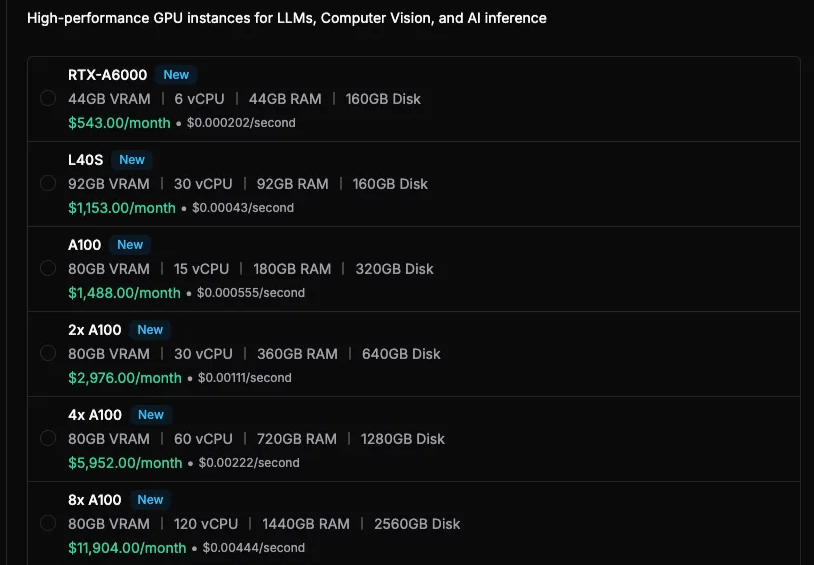Click the New badge beside 4x A100
The height and width of the screenshot is (565, 814).
coord(151,415)
